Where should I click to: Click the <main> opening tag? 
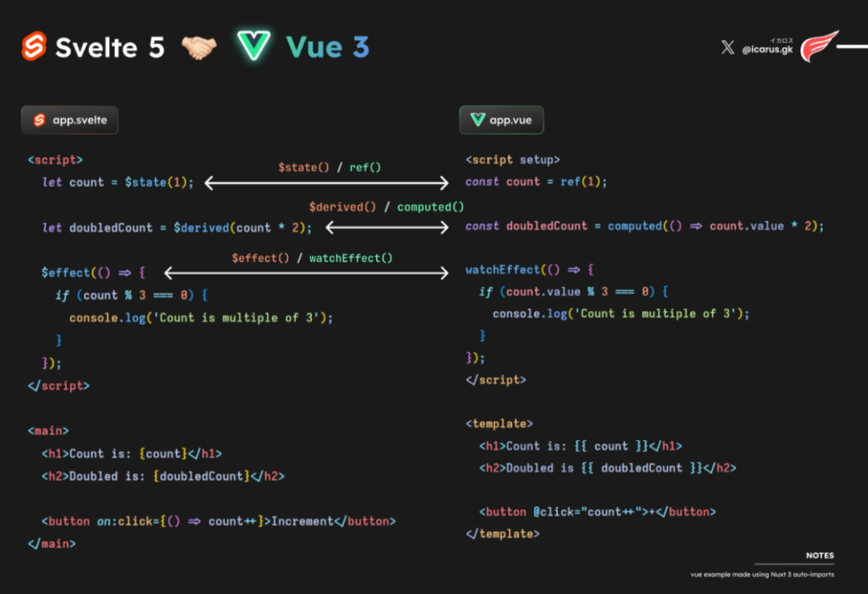click(x=48, y=431)
